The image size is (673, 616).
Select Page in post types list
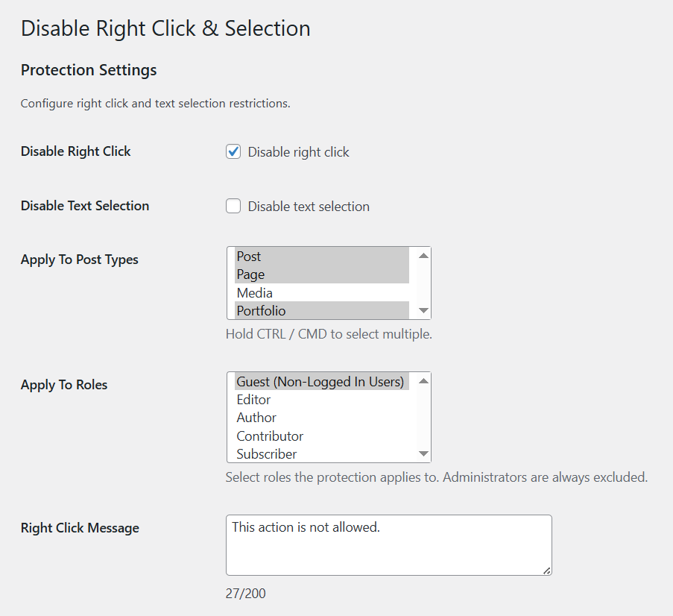(x=250, y=274)
